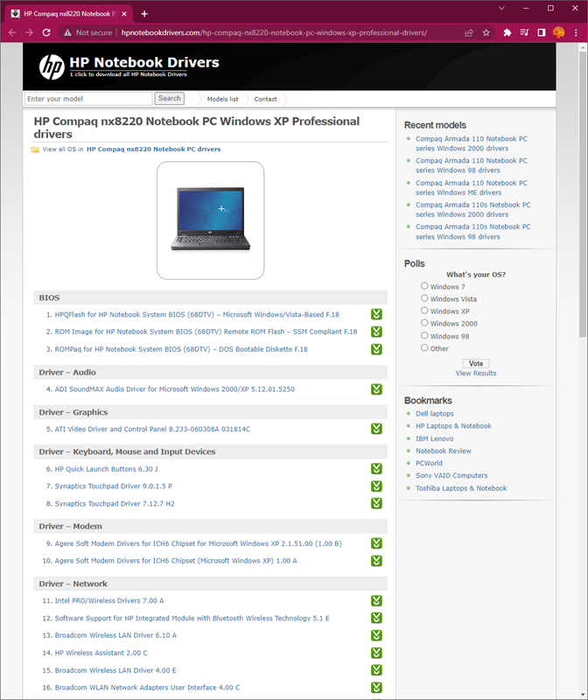588x700 pixels.
Task: Download ATI Video Driver via green arrow icon
Action: (x=376, y=429)
